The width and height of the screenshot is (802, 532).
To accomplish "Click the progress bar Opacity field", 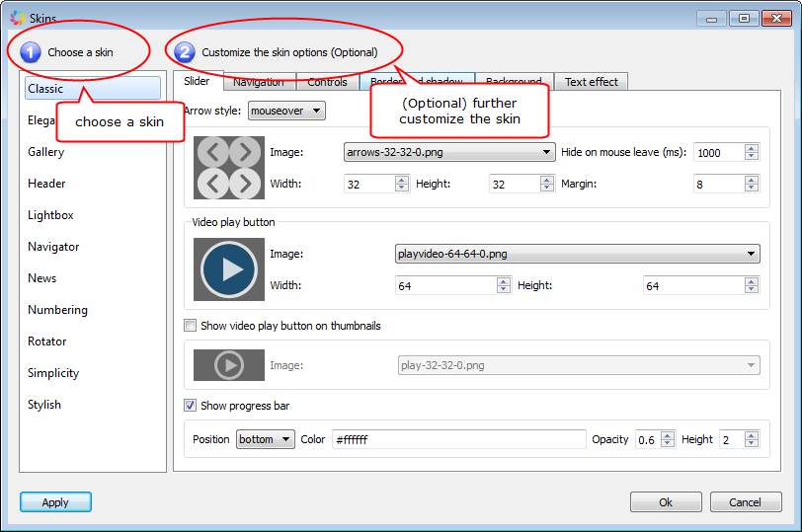I will click(x=648, y=439).
